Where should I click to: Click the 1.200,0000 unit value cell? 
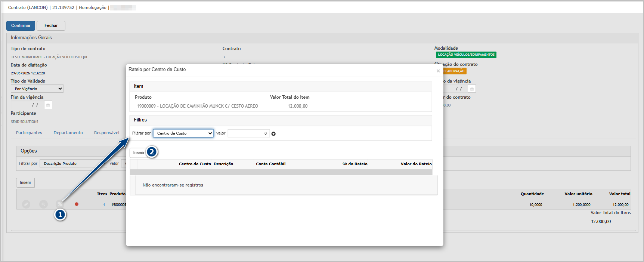[582, 204]
